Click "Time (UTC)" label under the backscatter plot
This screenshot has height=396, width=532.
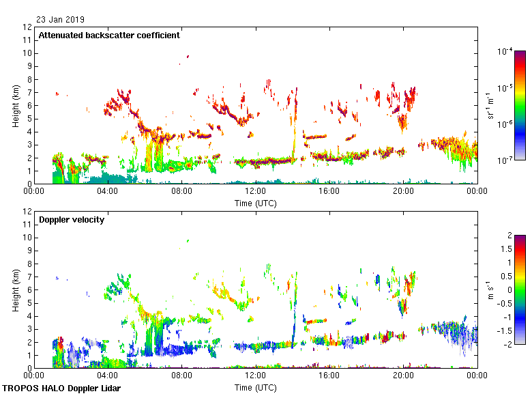coord(256,203)
